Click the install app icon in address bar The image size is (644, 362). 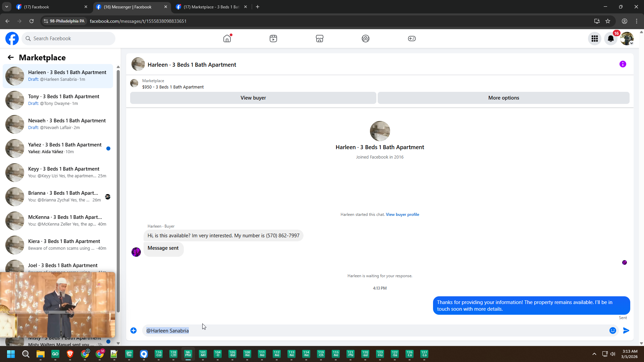597,21
